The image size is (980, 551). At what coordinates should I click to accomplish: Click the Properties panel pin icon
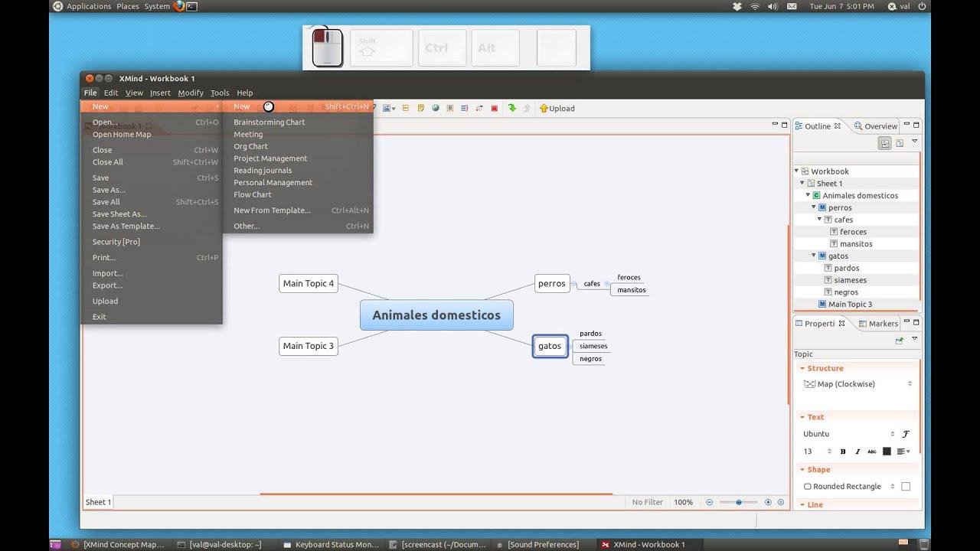tap(900, 341)
